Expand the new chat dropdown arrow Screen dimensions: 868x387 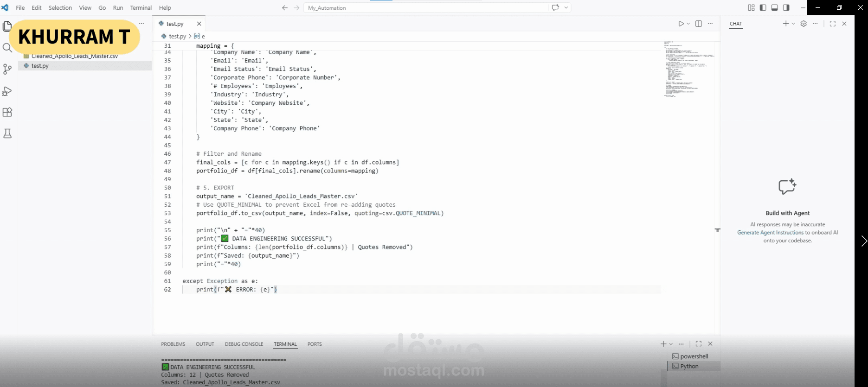point(793,24)
